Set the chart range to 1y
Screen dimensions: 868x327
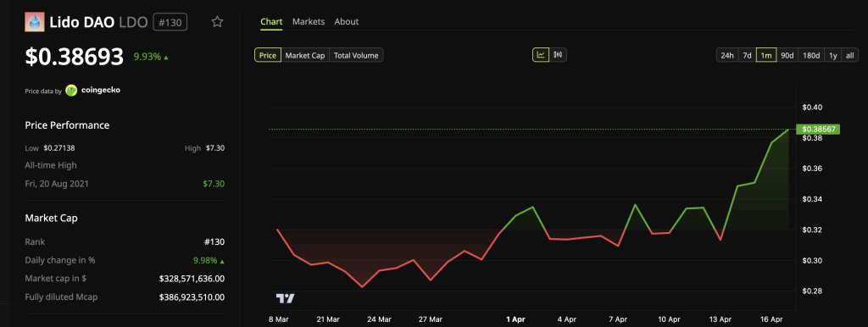pos(833,55)
